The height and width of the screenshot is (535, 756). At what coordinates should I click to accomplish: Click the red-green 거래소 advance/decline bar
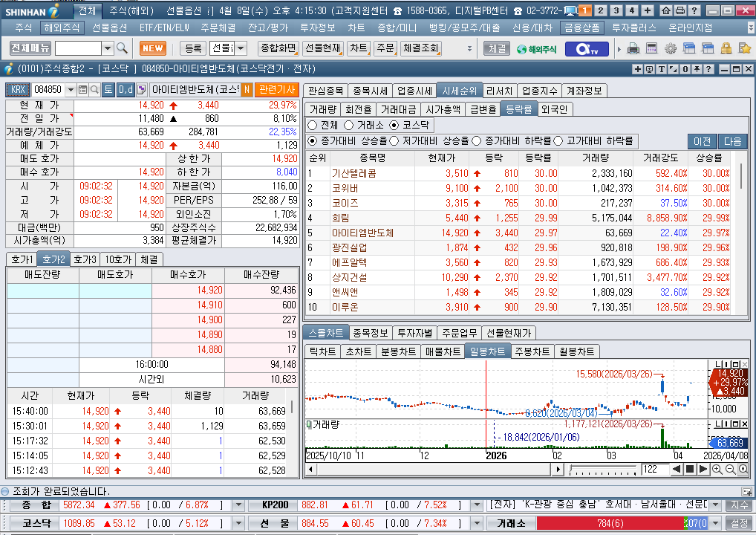click(622, 523)
